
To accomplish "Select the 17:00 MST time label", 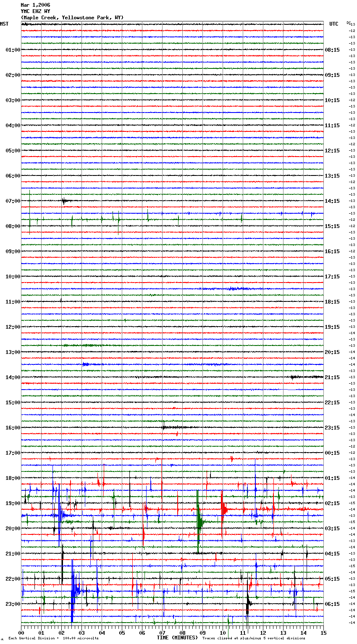I will pos(13,453).
